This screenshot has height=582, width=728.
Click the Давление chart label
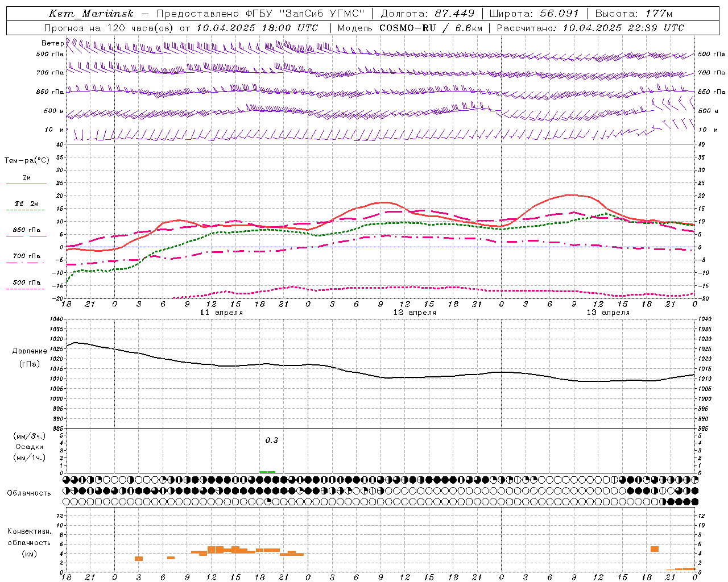[30, 351]
